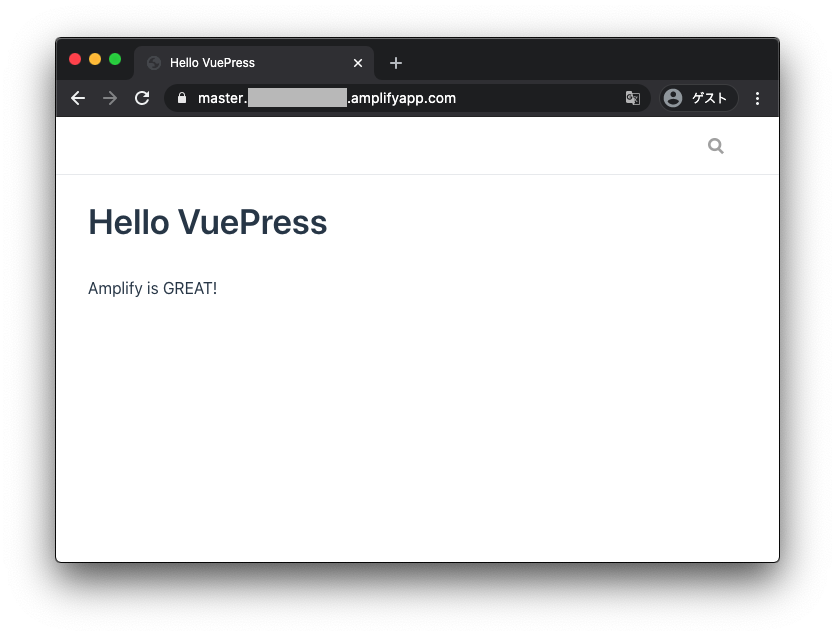Click the text Amplify is GREAT!
Viewport: 835px width, 636px height.
point(152,288)
